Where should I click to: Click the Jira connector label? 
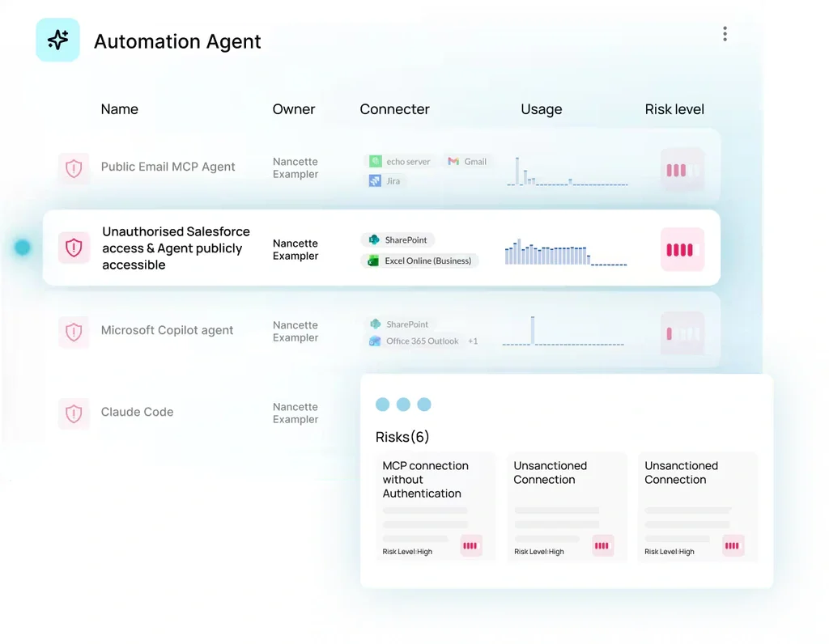point(393,181)
